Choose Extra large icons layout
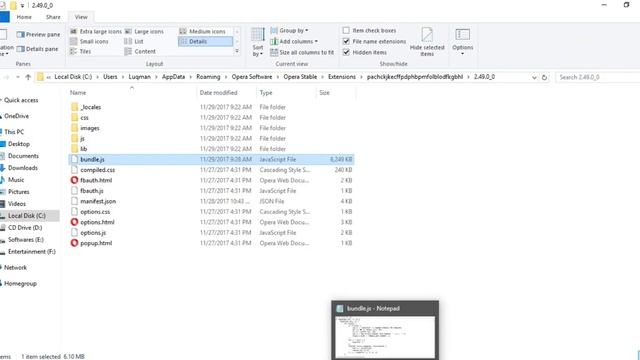Viewport: 640px width, 360px height. (96, 31)
